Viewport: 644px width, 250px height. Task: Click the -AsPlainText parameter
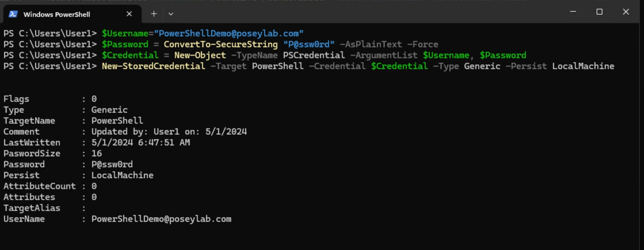point(371,44)
